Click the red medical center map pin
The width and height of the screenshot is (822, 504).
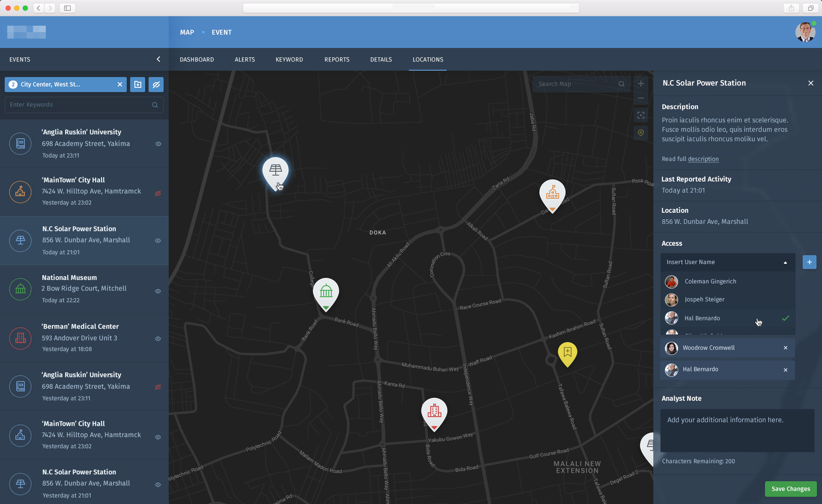[434, 414]
